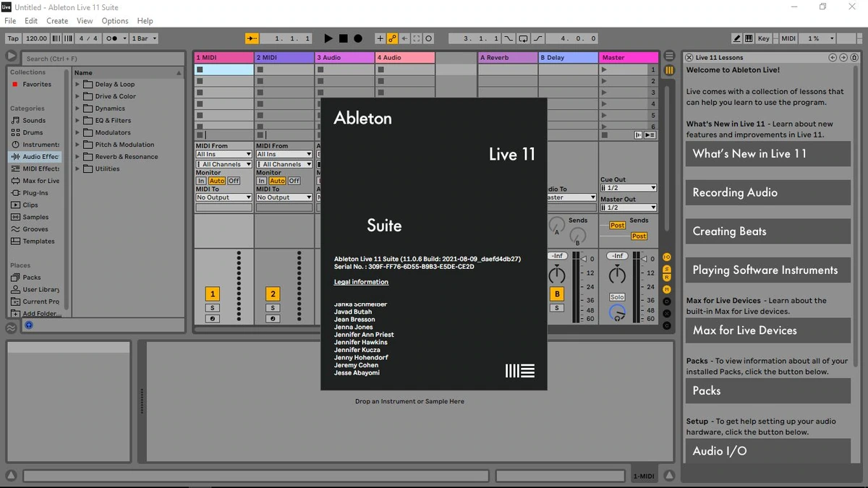Expand the Reverb & Resonance folder
This screenshot has height=488, width=868.
click(x=77, y=157)
